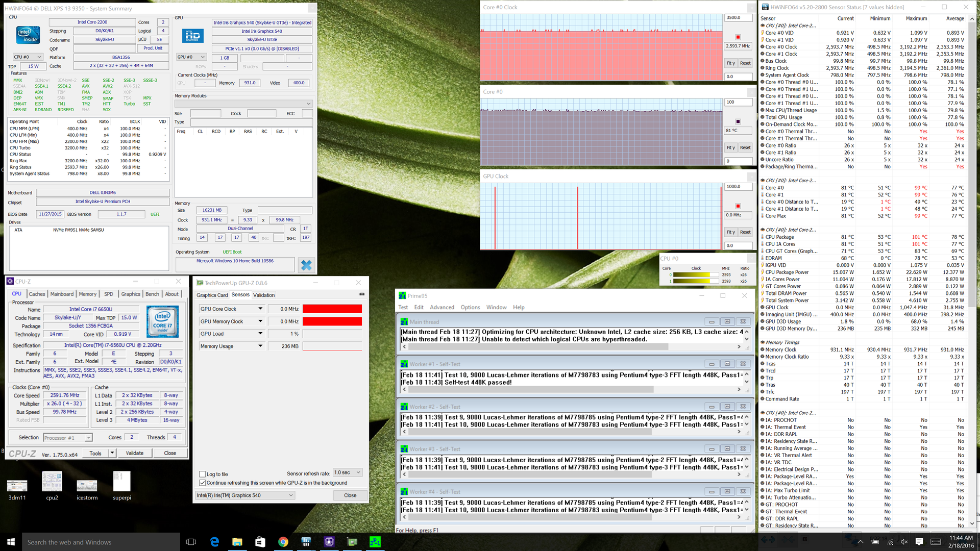The height and width of the screenshot is (551, 980).
Task: Open File Explorer from the taskbar
Action: [237, 542]
